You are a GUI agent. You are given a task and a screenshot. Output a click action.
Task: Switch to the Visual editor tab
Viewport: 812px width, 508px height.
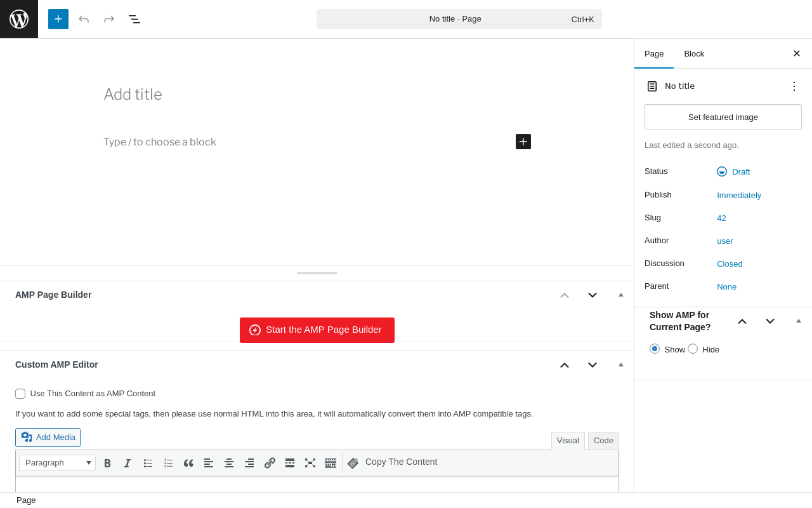(x=568, y=441)
